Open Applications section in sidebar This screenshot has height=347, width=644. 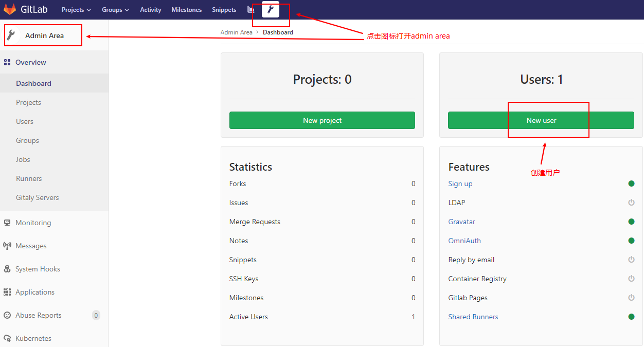[x=54, y=292]
